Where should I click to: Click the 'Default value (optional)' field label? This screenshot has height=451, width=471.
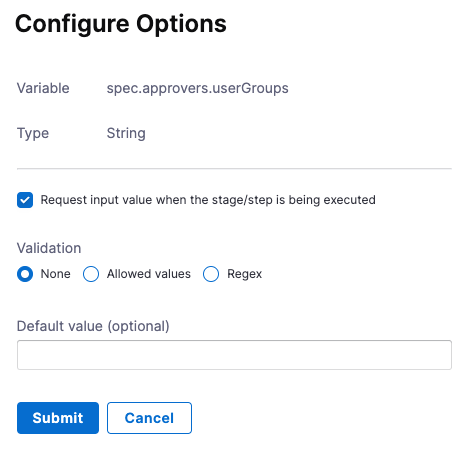pos(93,326)
